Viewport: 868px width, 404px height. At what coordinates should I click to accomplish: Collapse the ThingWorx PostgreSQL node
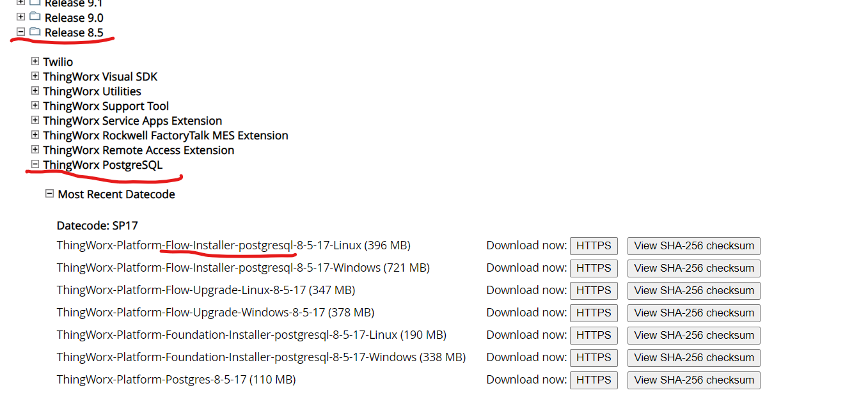35,164
